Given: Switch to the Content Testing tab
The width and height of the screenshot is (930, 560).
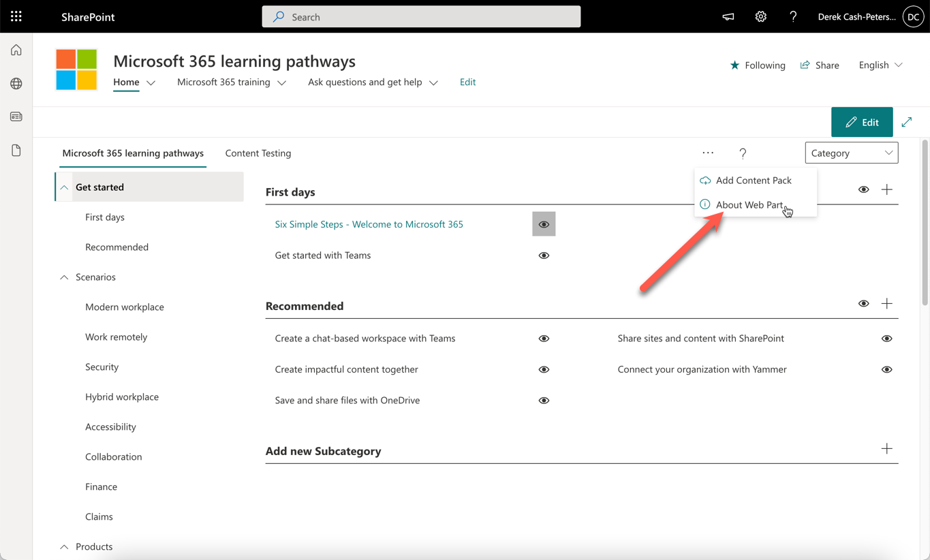Looking at the screenshot, I should click(x=258, y=153).
